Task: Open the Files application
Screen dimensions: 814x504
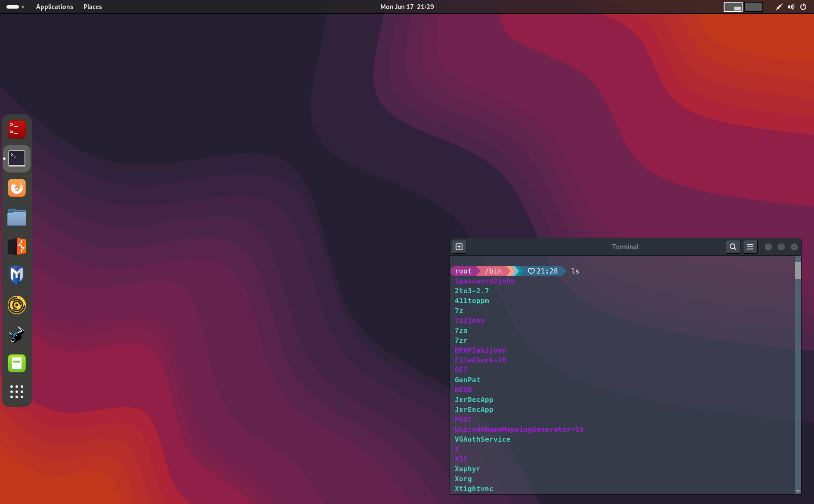Action: click(x=16, y=217)
